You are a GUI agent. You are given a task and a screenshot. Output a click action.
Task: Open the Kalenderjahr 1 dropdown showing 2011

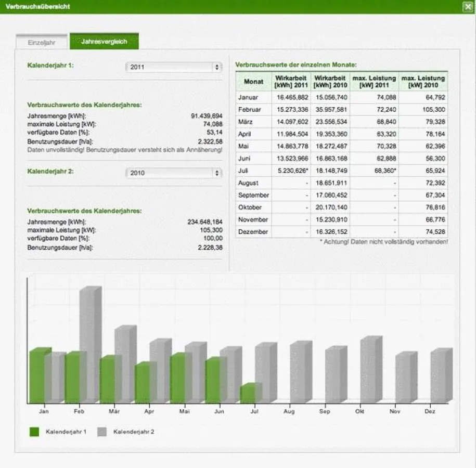pyautogui.click(x=174, y=67)
